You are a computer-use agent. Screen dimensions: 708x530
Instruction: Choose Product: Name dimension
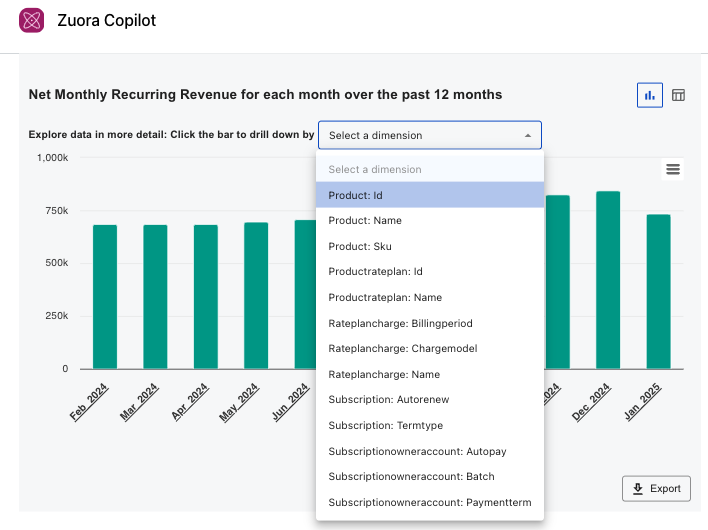(x=430, y=220)
